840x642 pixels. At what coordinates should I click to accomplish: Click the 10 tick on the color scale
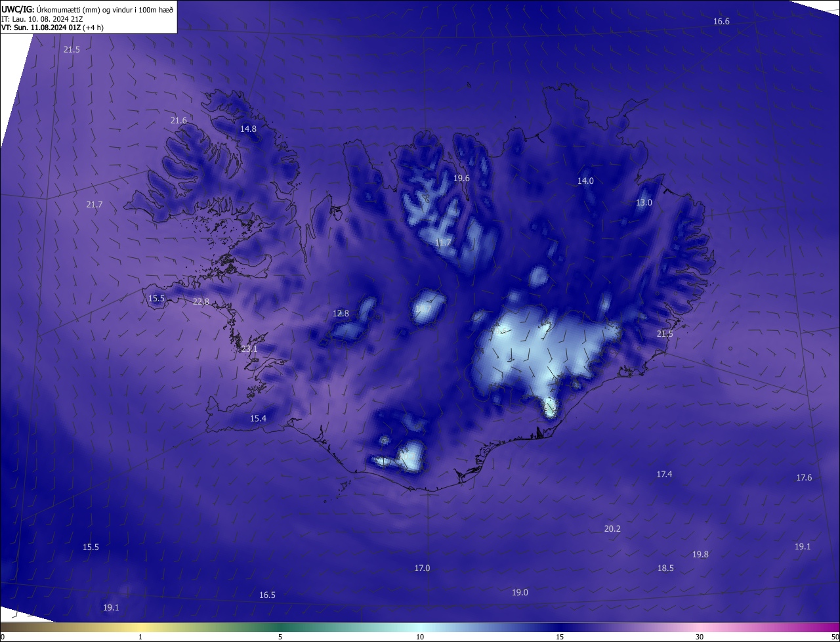(420, 637)
